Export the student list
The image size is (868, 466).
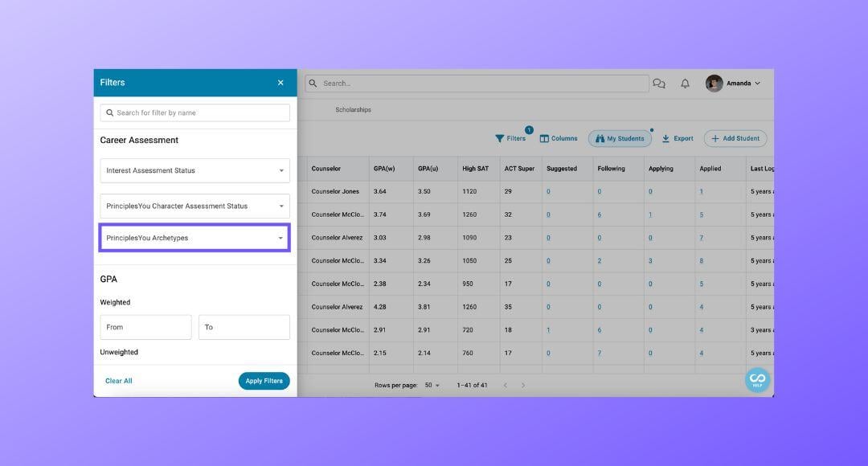[x=678, y=138]
